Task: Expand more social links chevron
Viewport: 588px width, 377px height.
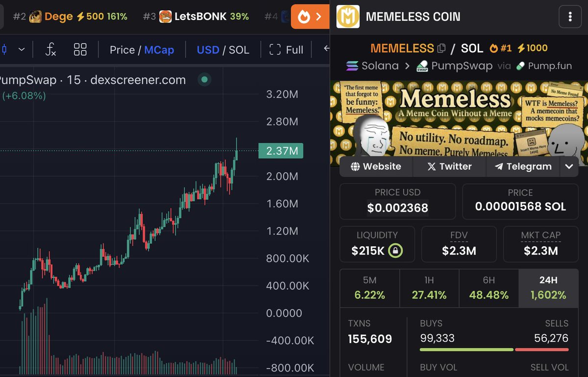Action: coord(569,166)
